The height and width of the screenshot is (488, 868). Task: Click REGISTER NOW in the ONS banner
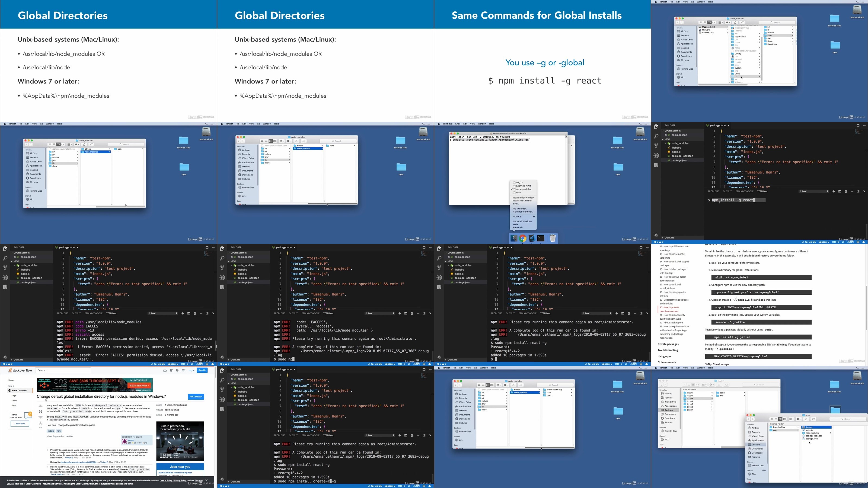coord(139,385)
